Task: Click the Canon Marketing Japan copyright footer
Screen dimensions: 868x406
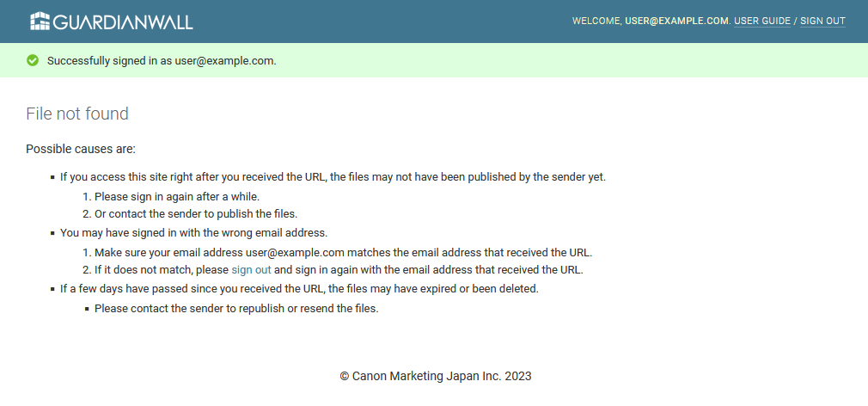Action: click(x=436, y=376)
